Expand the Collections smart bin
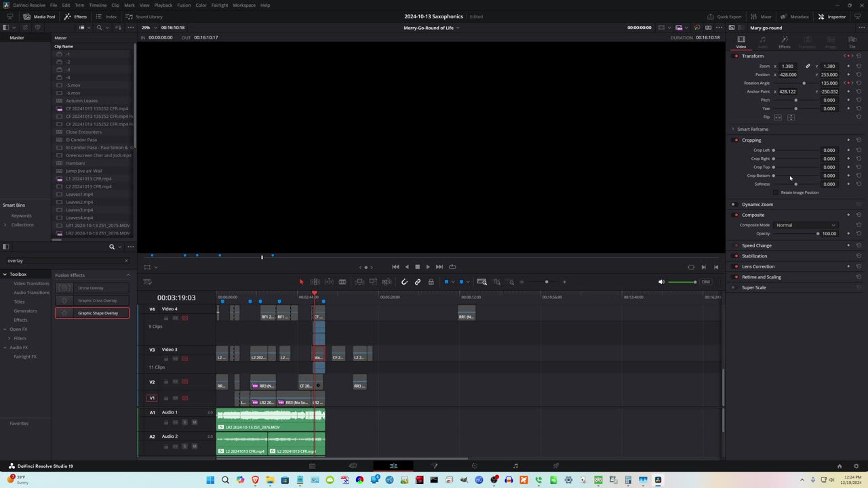Screen dimensions: 868x488 (x=5, y=225)
